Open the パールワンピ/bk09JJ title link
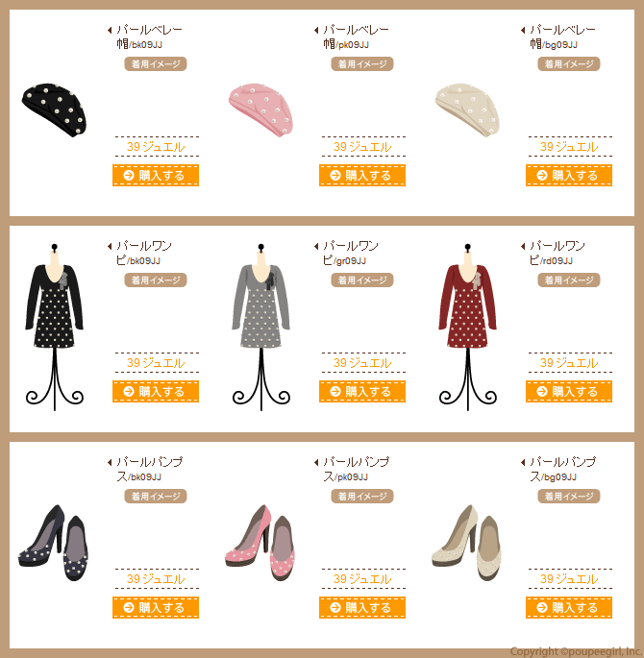The width and height of the screenshot is (644, 658). click(144, 253)
